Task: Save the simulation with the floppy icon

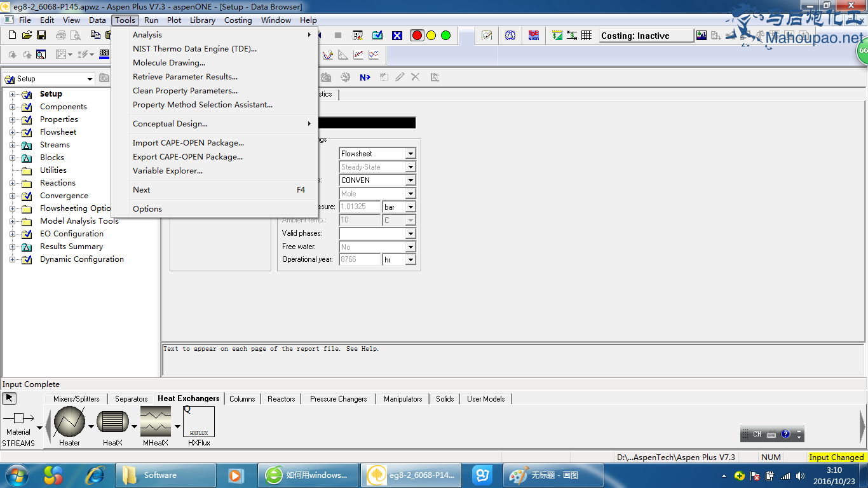Action: (41, 35)
